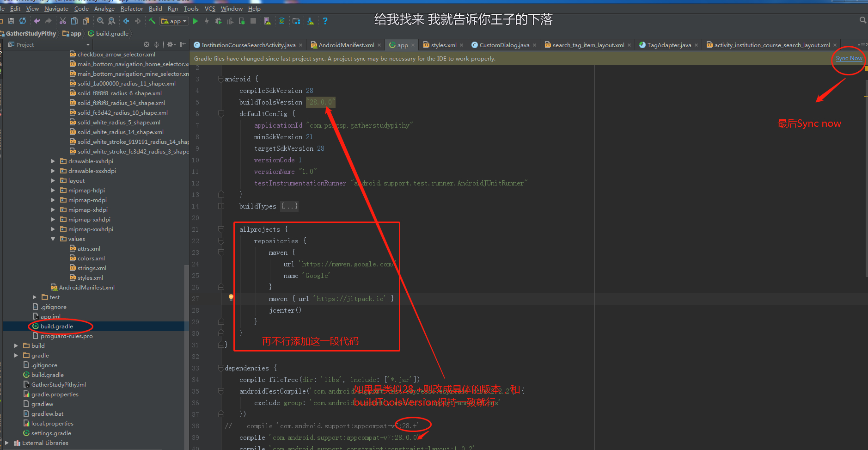The image size is (868, 450).
Task: Click Scroll from Source target icon in Project panel
Action: point(147,44)
